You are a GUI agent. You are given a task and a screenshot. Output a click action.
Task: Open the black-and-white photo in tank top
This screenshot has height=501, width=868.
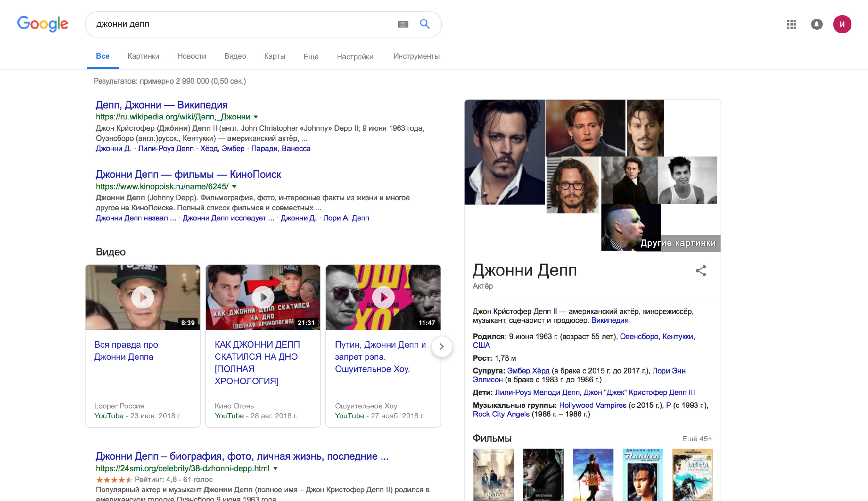[x=687, y=180]
